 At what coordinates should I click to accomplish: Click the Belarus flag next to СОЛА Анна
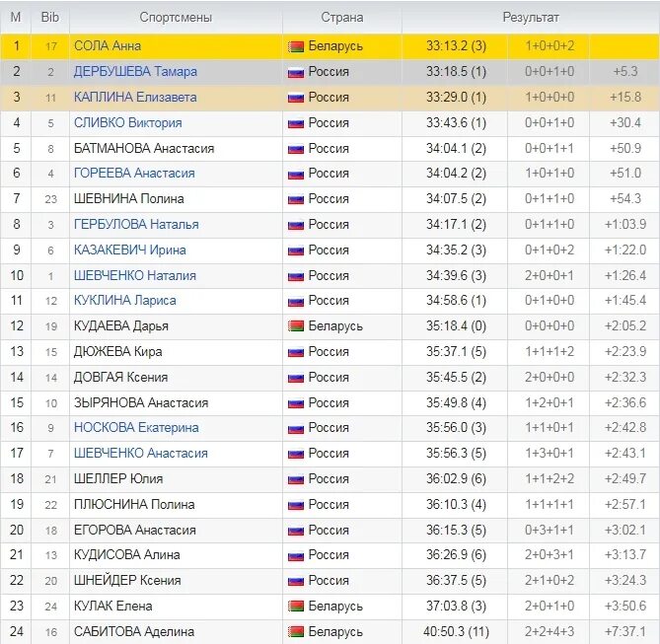click(x=296, y=46)
